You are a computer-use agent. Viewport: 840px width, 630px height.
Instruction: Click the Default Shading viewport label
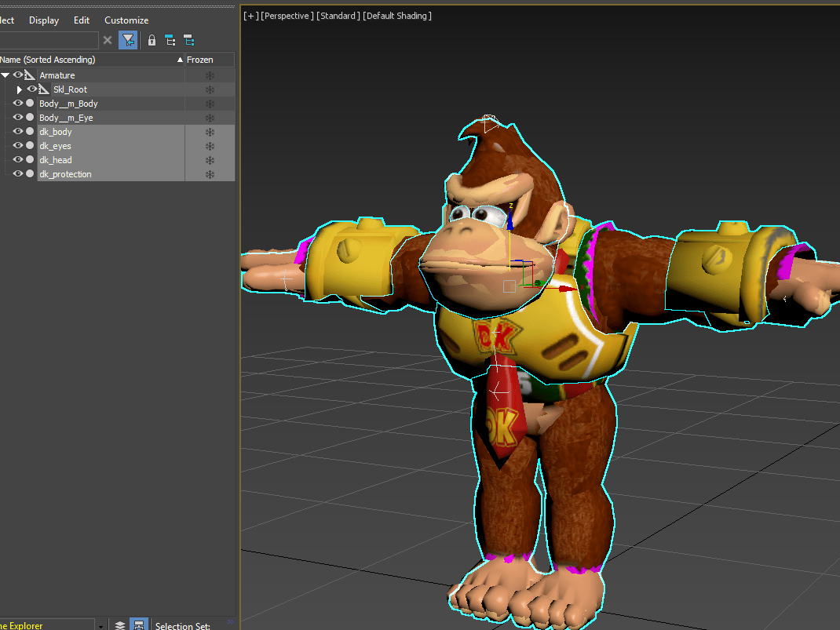[x=397, y=16]
